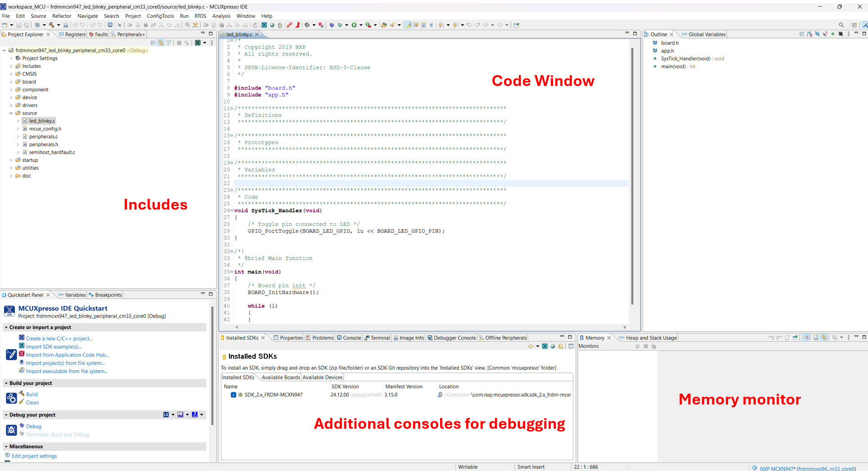
Task: Click Collapse All icon in Project Explorer toolbar
Action: [153, 43]
